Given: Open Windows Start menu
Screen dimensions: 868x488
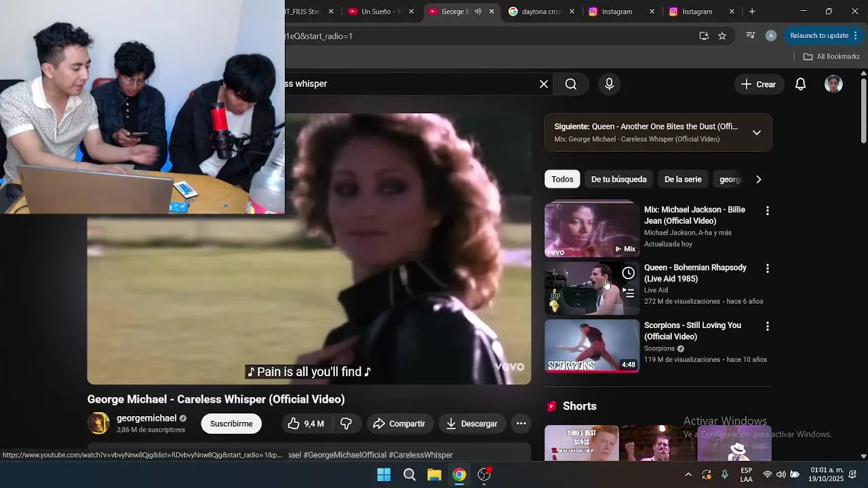Looking at the screenshot, I should click(384, 474).
